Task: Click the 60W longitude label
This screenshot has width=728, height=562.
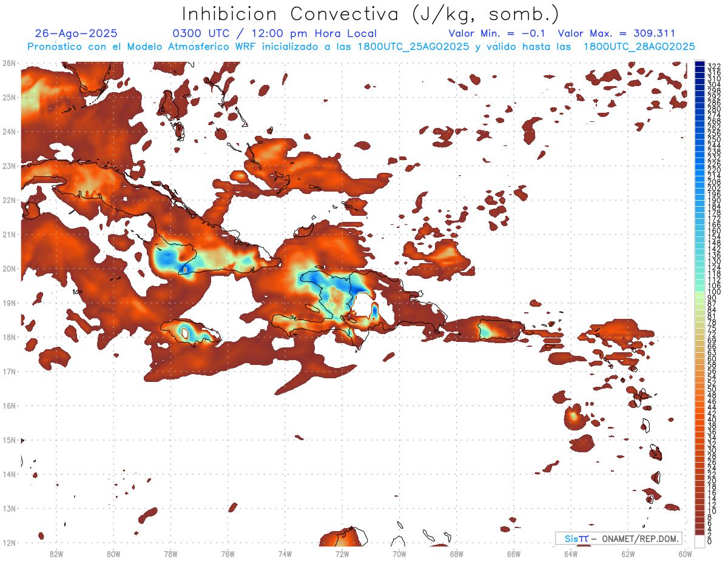Action: tap(686, 554)
